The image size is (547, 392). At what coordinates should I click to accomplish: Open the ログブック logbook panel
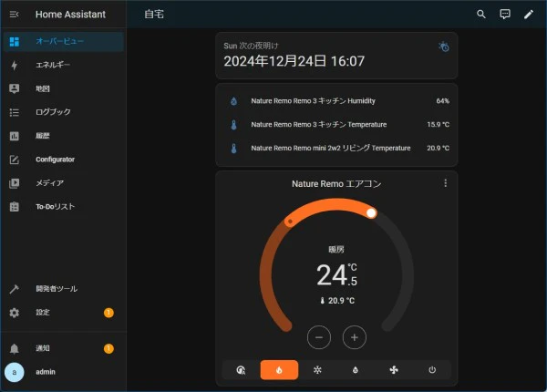pyautogui.click(x=64, y=112)
